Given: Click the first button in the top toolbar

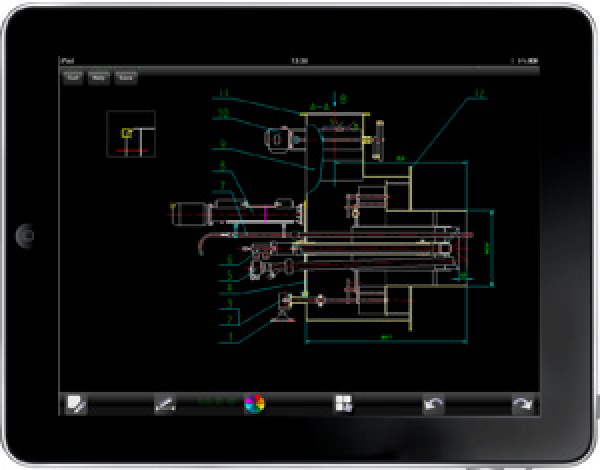Looking at the screenshot, I should (73, 78).
